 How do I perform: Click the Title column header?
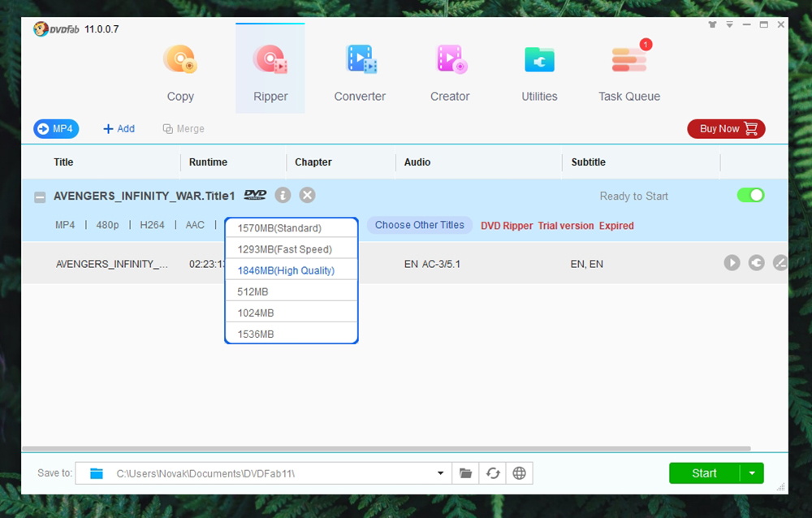click(x=63, y=162)
